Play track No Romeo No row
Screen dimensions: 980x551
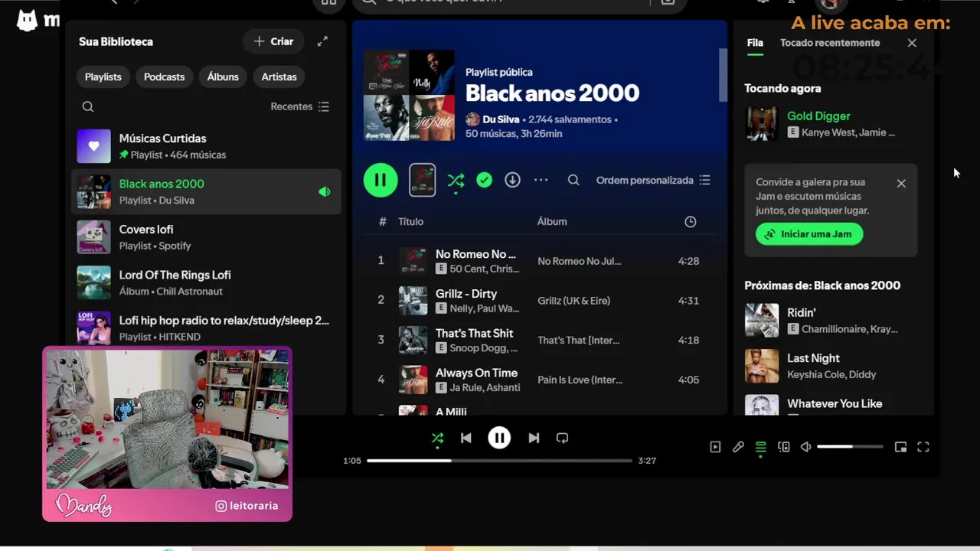pos(540,261)
